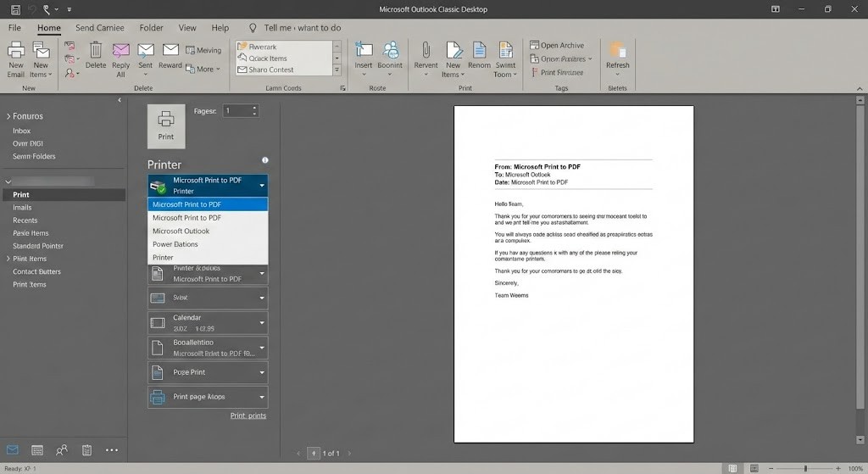The width and height of the screenshot is (868, 474).
Task: Open the More dropdown in Delete group
Action: click(x=203, y=70)
